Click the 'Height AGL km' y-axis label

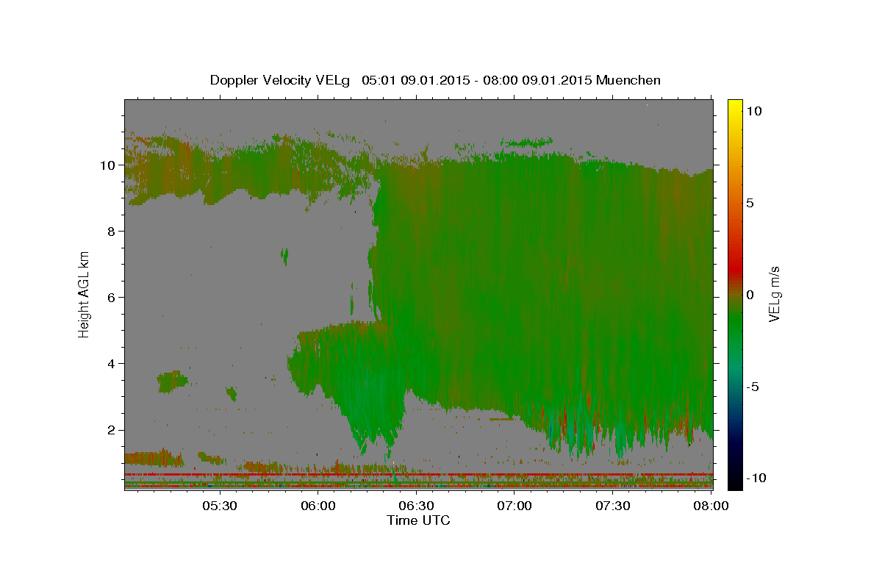[x=85, y=294]
